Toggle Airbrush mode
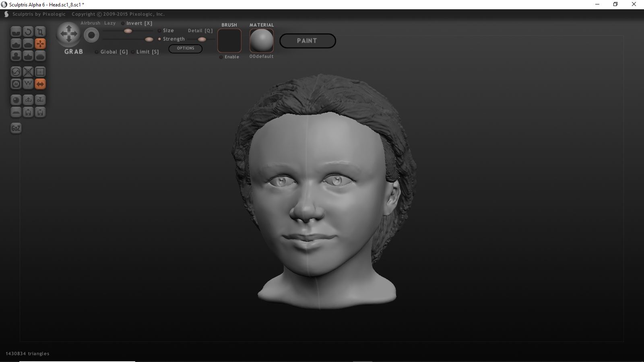The height and width of the screenshot is (362, 644). point(90,23)
